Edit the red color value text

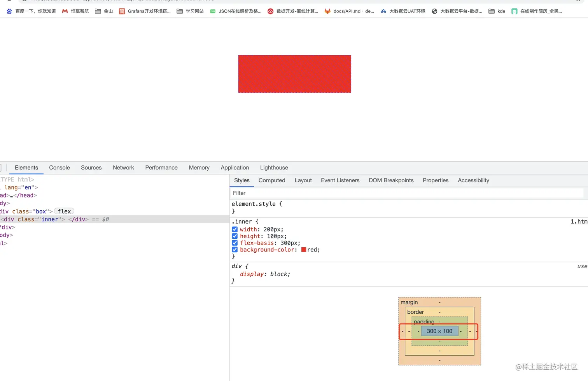pyautogui.click(x=313, y=250)
